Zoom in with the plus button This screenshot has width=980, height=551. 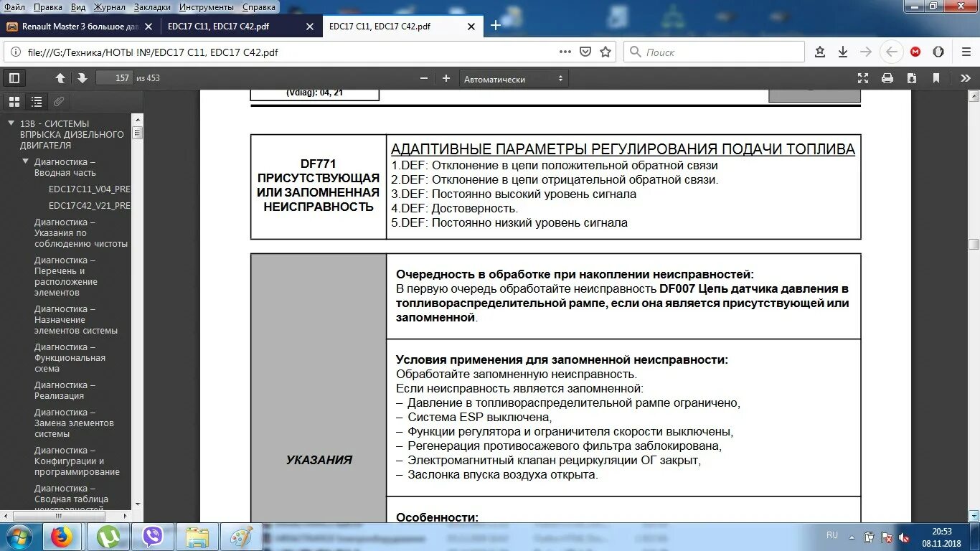tap(446, 78)
